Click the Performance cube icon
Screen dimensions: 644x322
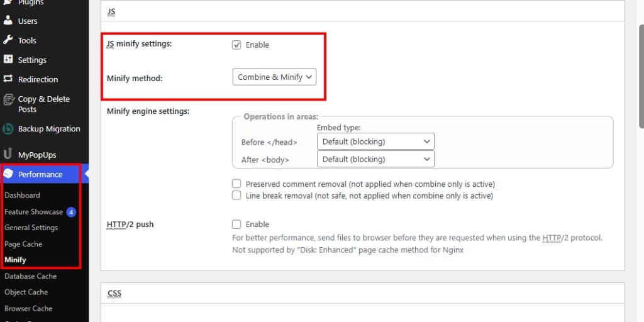click(x=8, y=174)
